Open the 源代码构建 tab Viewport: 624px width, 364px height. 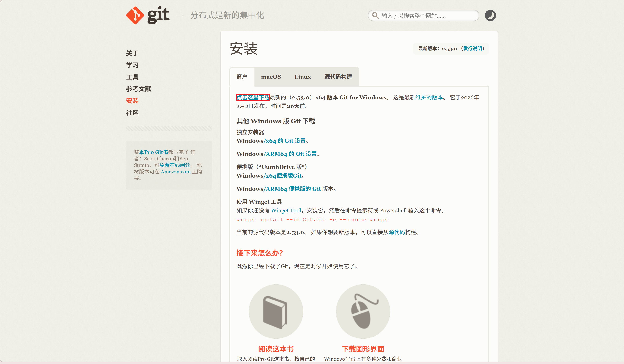click(338, 77)
